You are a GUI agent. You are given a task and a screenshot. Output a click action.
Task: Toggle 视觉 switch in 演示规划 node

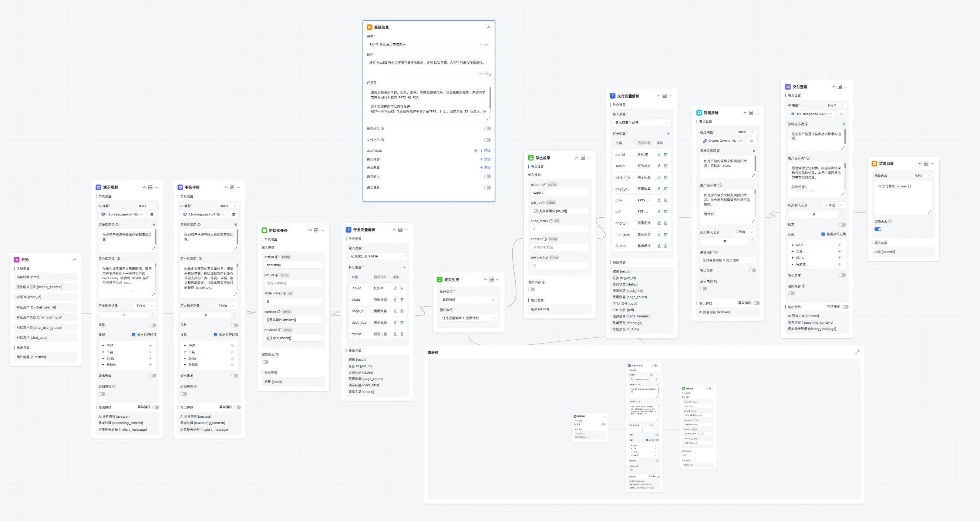tap(153, 325)
